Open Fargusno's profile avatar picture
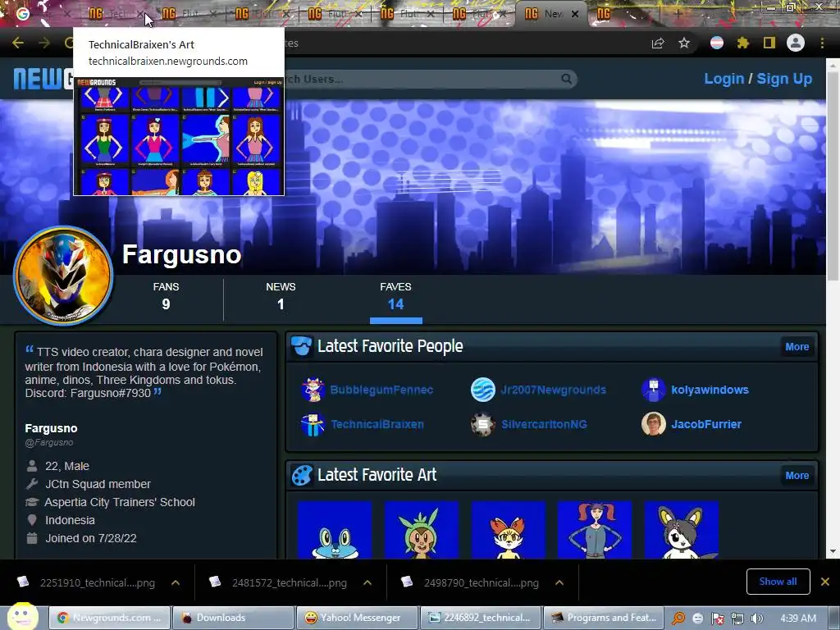This screenshot has height=630, width=840. click(63, 276)
